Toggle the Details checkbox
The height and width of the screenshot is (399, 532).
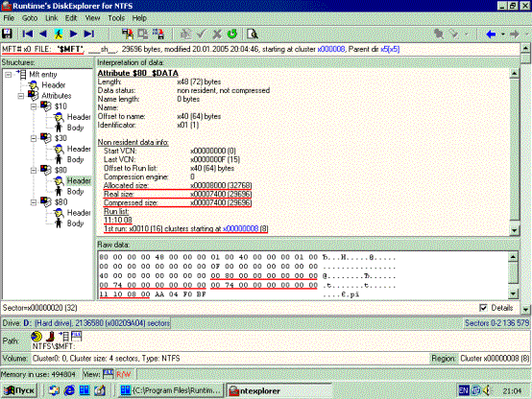tap(483, 308)
